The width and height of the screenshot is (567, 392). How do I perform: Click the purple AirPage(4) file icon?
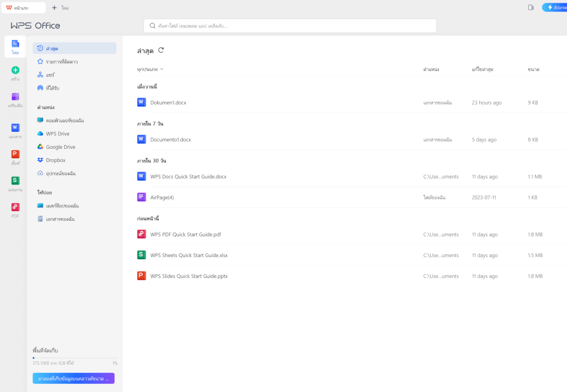pos(141,197)
